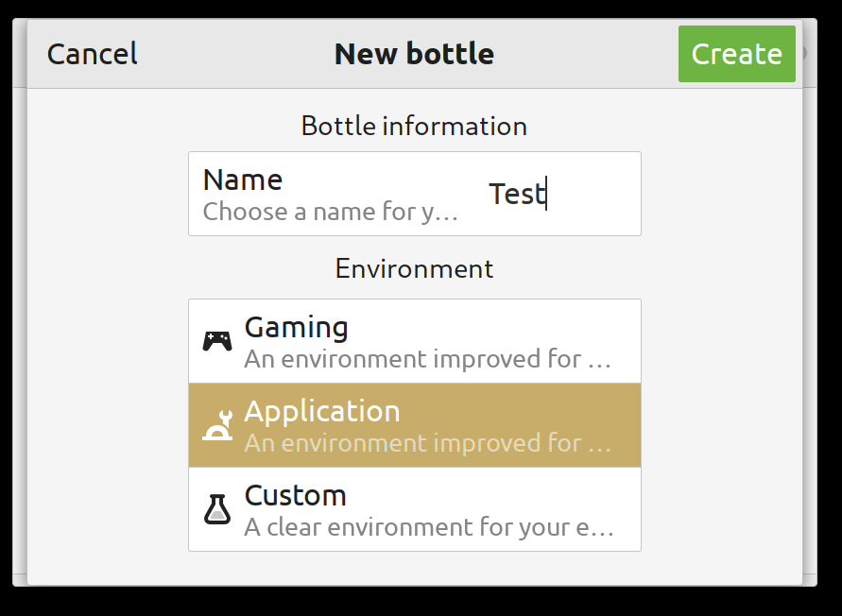Viewport: 842px width, 616px height.
Task: Click the Gaming label text
Action: [x=296, y=326]
